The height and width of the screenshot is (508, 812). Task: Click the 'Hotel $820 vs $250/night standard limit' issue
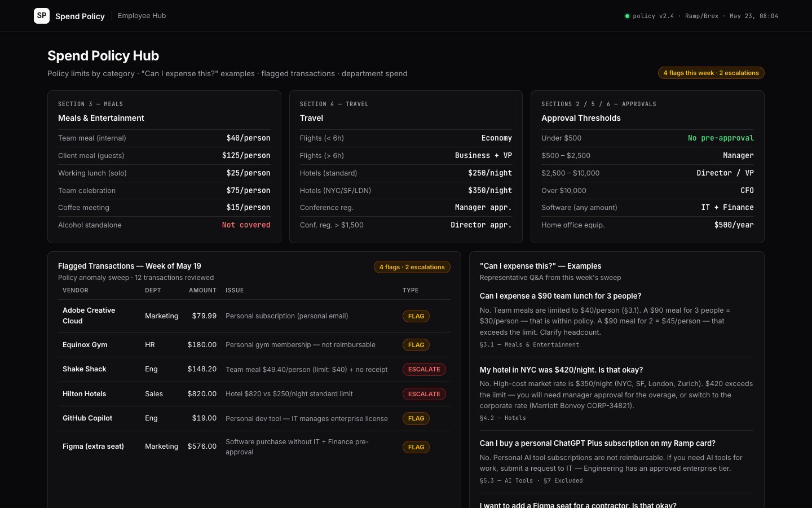click(289, 394)
